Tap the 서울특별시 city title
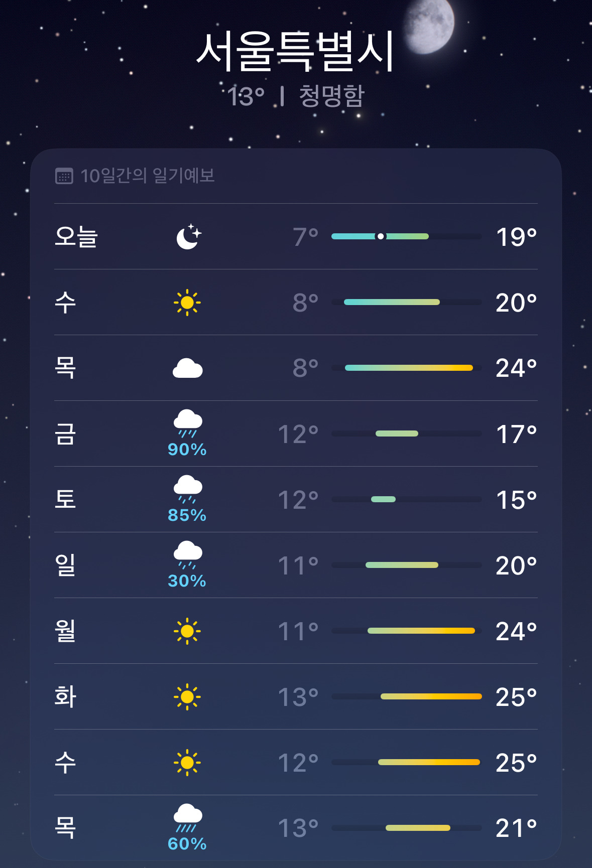Viewport: 592px width, 868px height. 295,51
